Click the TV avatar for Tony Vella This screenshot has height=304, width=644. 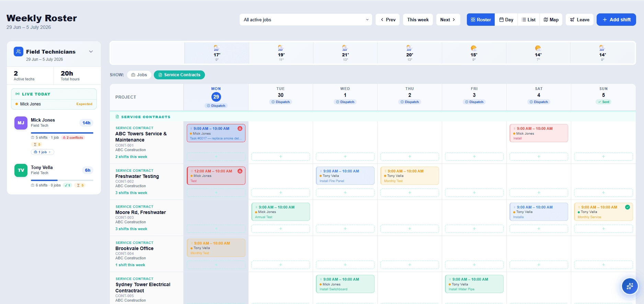click(21, 170)
